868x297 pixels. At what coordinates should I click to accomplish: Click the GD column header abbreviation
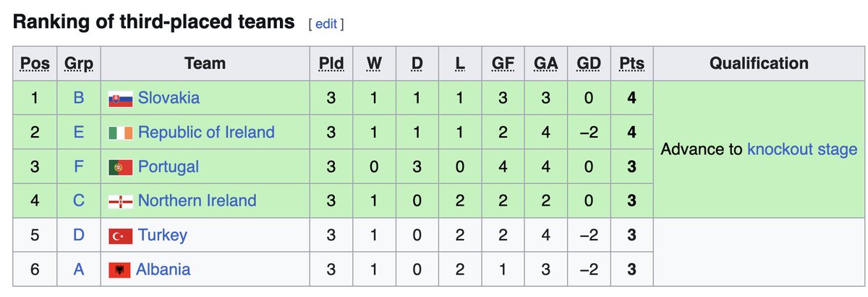587,64
